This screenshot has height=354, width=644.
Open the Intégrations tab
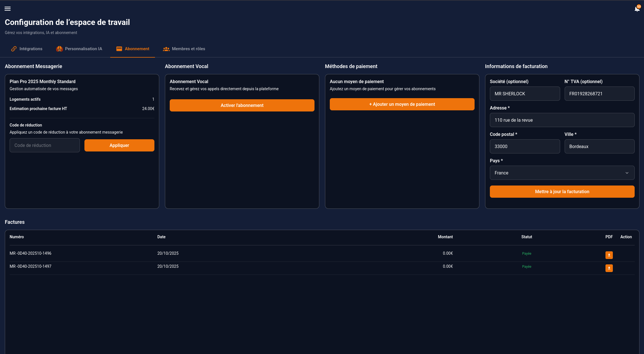(31, 49)
